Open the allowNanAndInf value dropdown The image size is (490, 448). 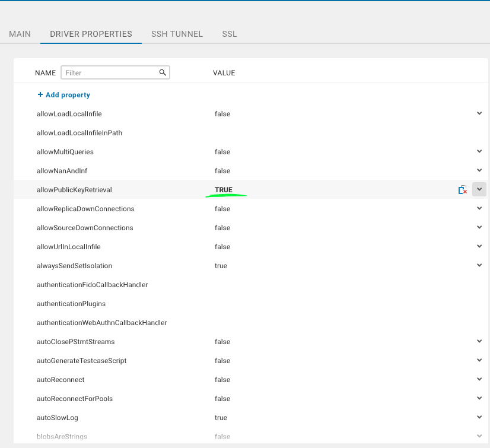point(479,170)
